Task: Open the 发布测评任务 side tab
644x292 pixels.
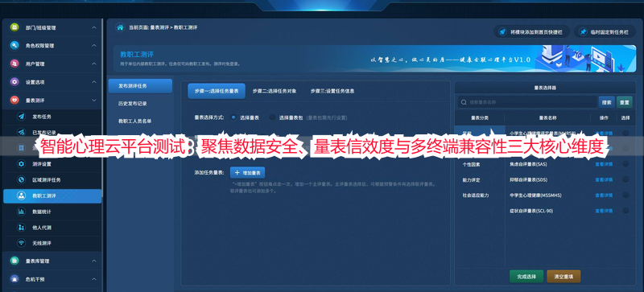Action: pyautogui.click(x=140, y=86)
